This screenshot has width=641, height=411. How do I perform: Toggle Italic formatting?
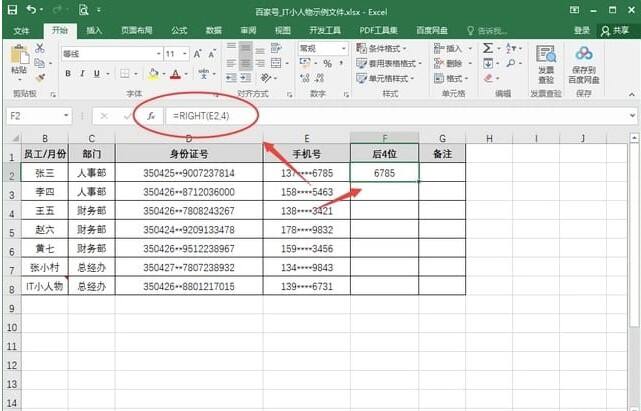[x=82, y=74]
